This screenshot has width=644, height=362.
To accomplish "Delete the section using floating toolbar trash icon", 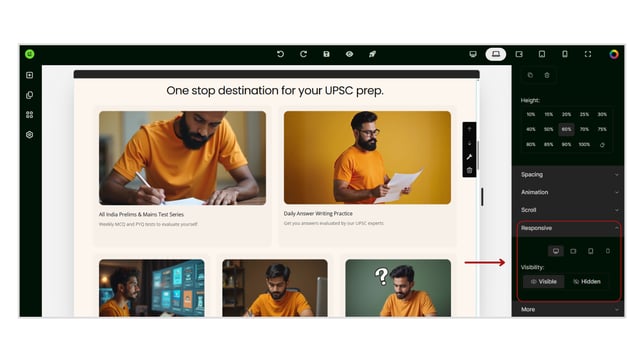I will (x=469, y=170).
